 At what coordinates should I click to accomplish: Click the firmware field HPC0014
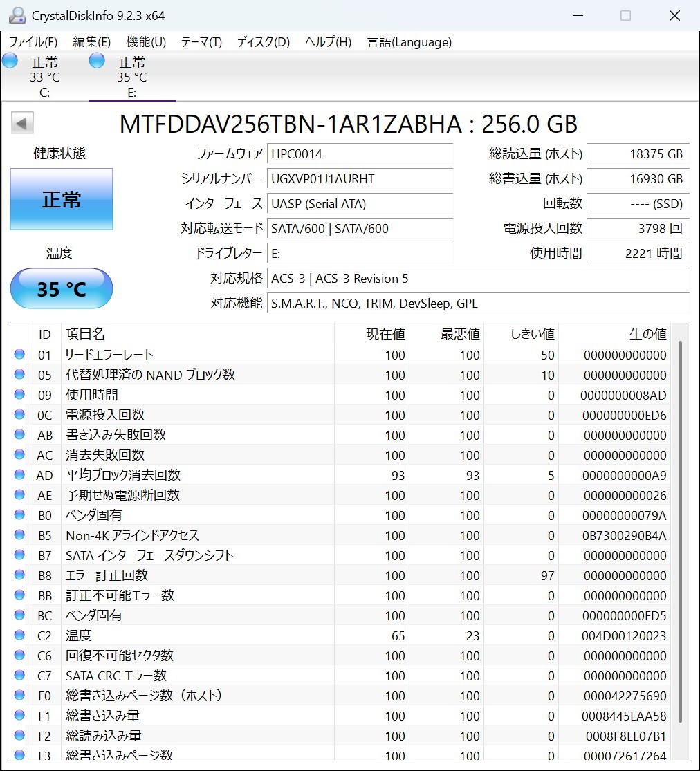[x=360, y=154]
